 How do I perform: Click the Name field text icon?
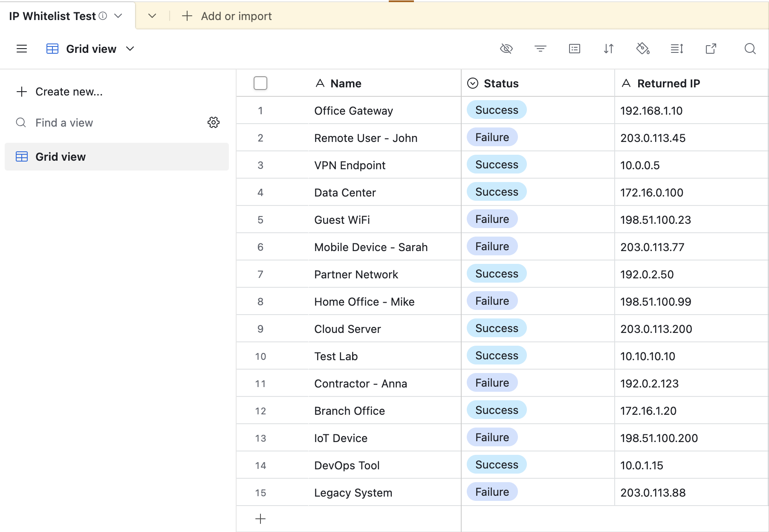(x=320, y=83)
